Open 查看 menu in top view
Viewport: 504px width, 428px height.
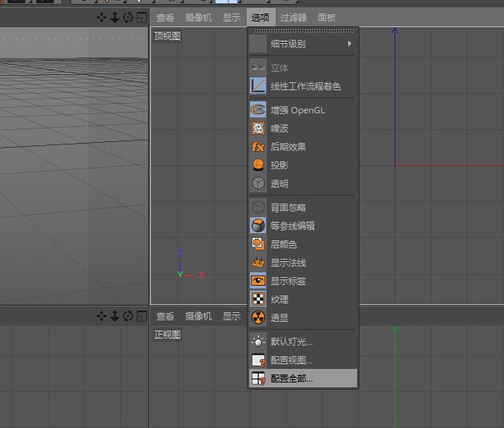pos(165,18)
